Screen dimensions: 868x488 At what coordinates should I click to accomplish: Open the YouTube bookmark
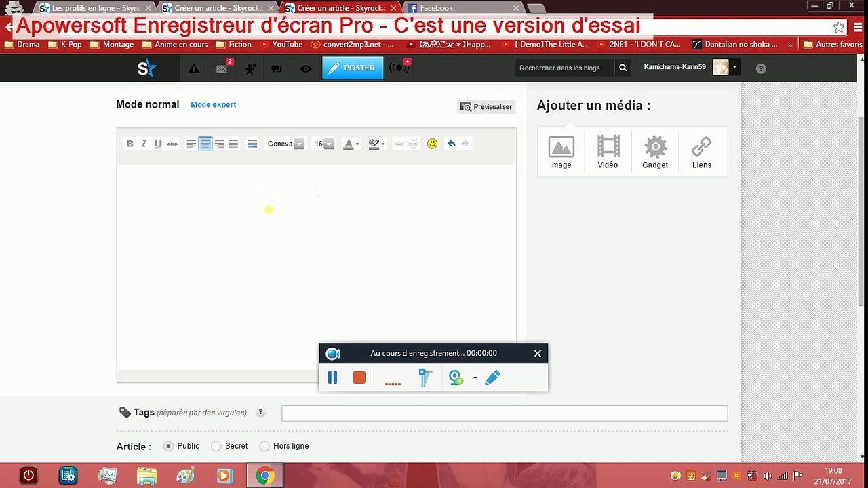click(x=281, y=45)
